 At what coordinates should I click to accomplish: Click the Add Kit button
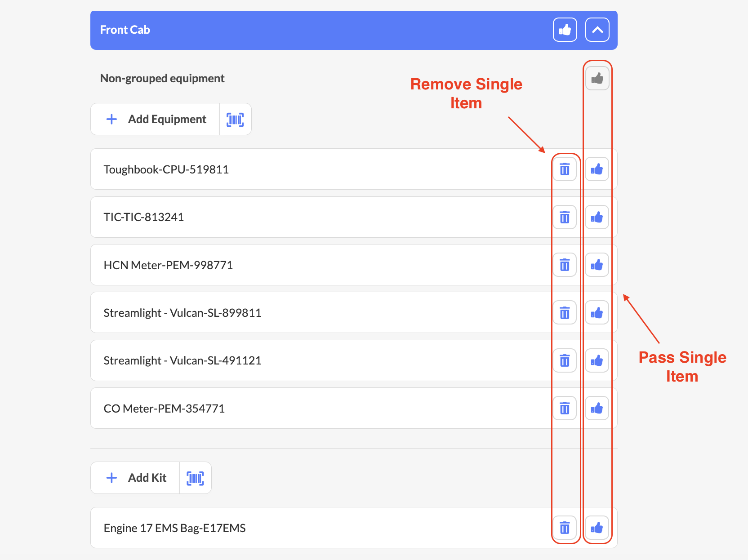(x=135, y=478)
